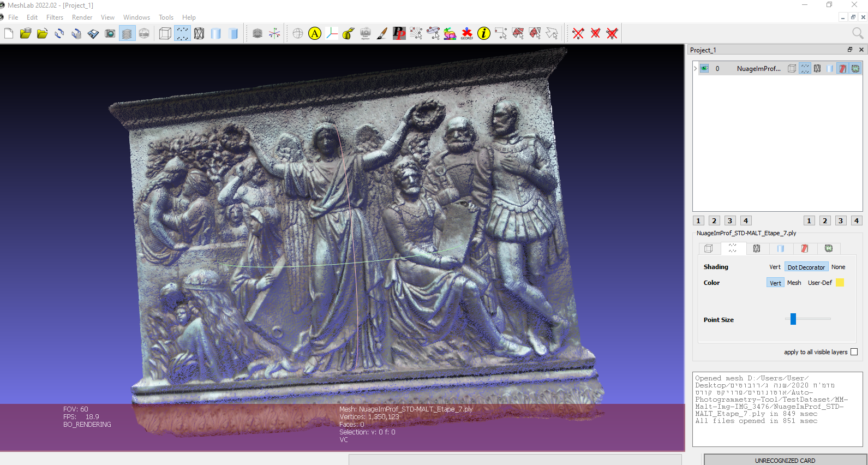Image resolution: width=868 pixels, height=465 pixels.
Task: Open the grey layers stack tool
Action: pos(258,34)
